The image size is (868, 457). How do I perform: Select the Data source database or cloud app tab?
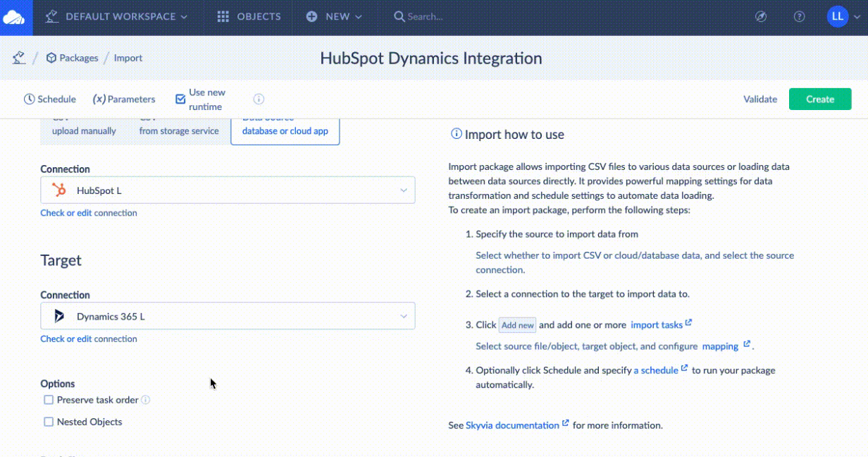(285, 126)
